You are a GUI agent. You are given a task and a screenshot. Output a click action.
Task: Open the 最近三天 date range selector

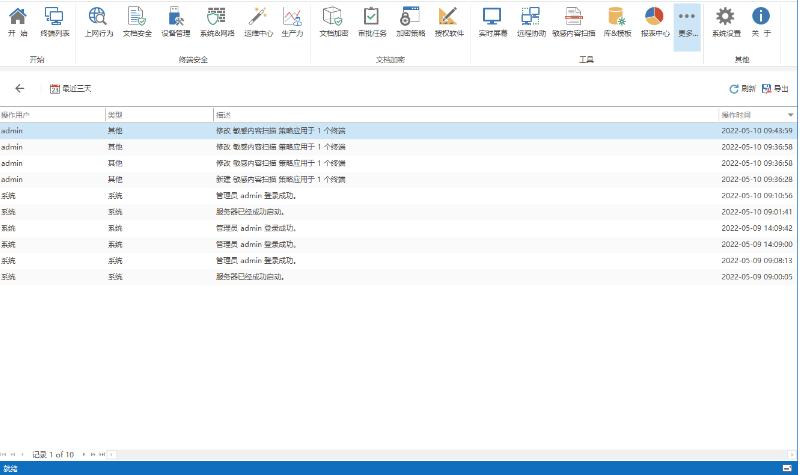[x=70, y=89]
